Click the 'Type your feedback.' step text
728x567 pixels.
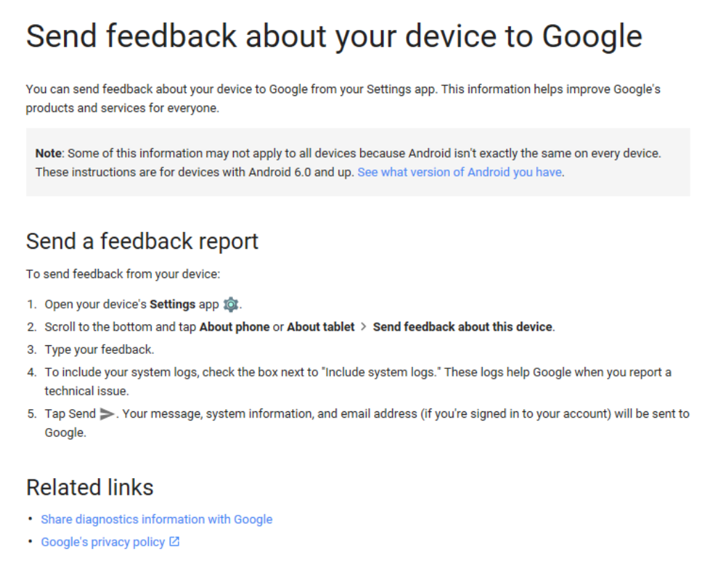tap(99, 350)
